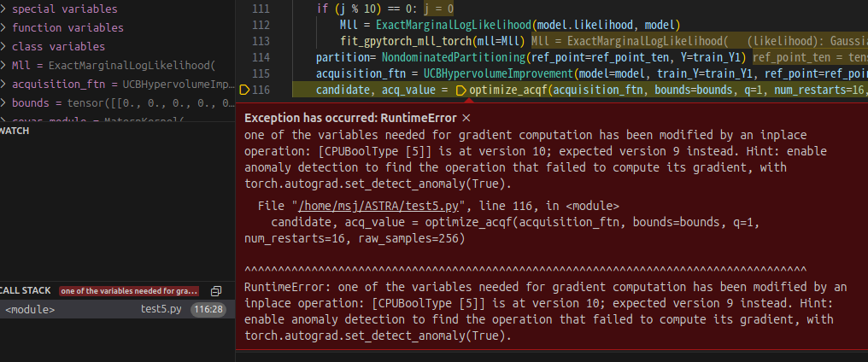Click 'NondominatedPartitioning' in line 114

tap(453, 57)
